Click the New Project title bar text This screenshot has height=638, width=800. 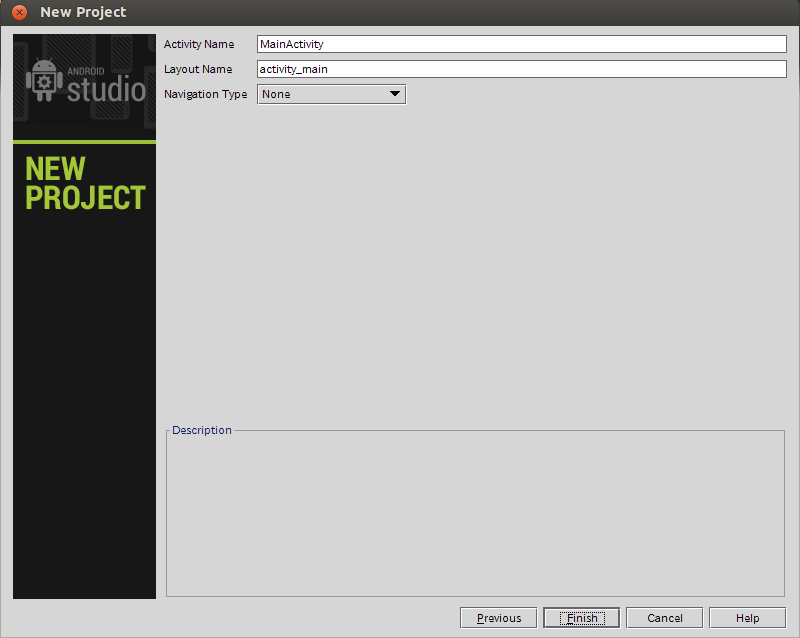[83, 12]
